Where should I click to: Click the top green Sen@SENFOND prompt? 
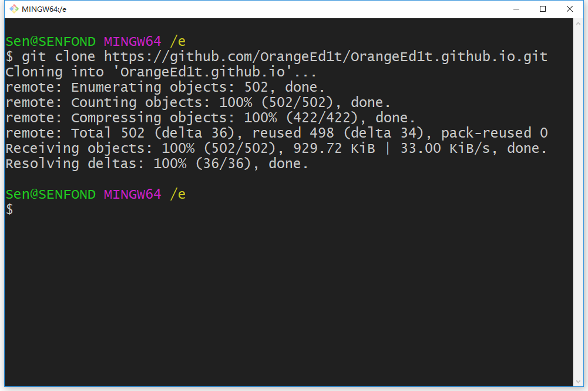[50, 42]
